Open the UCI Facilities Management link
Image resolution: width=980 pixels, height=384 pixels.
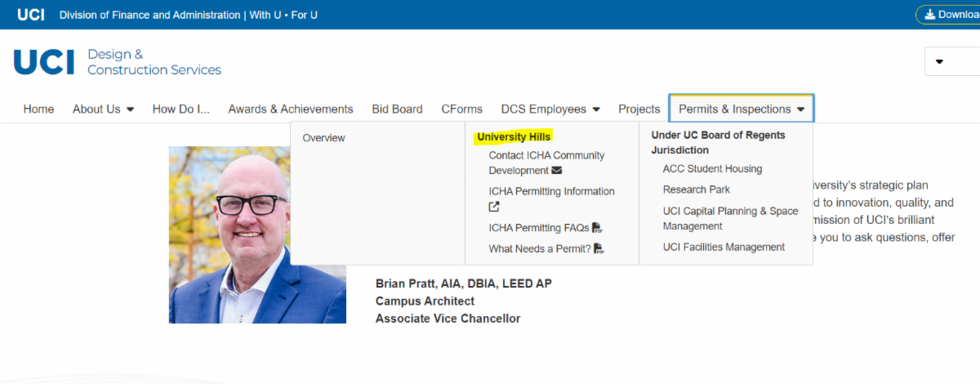pos(724,248)
